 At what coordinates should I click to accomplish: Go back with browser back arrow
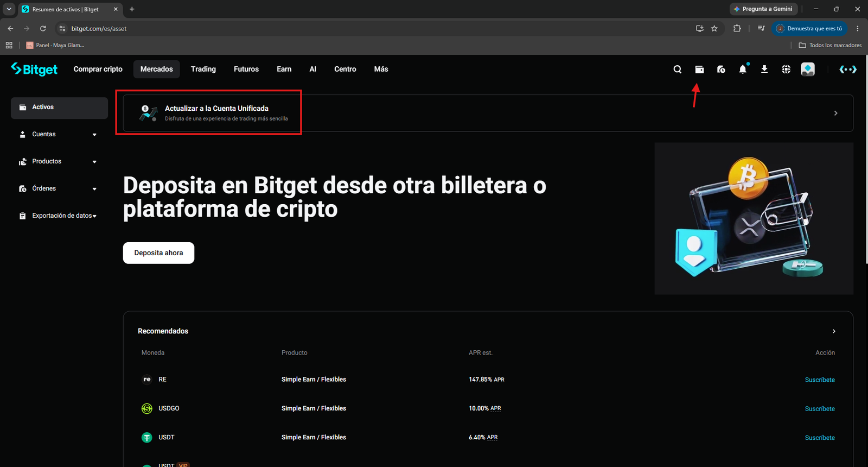pos(10,28)
